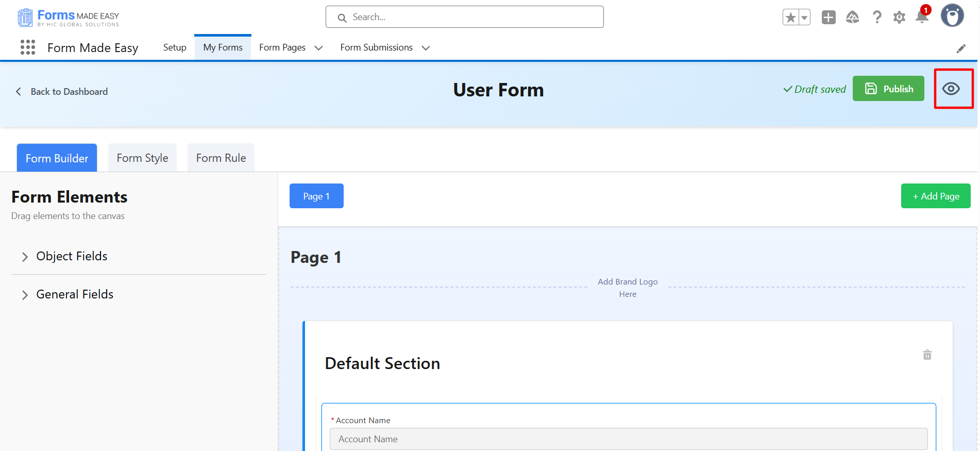Screen dimensions: 980x451
Task: Click the pencil edit navigation icon
Action: 961,48
